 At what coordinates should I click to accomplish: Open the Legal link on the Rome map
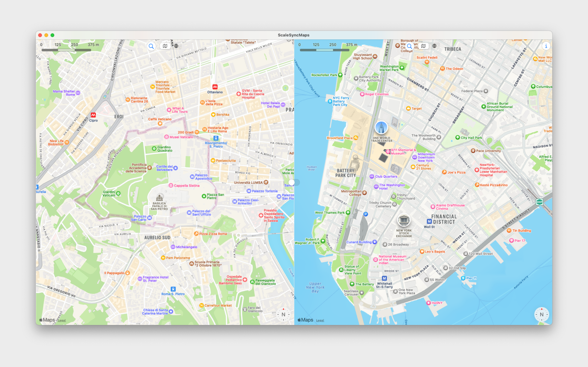[x=62, y=320]
